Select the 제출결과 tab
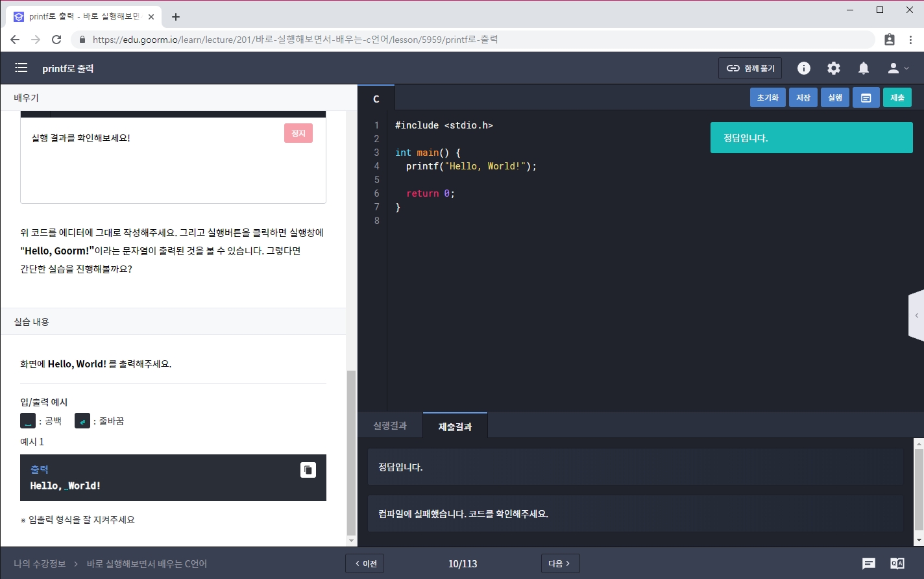 coord(455,426)
